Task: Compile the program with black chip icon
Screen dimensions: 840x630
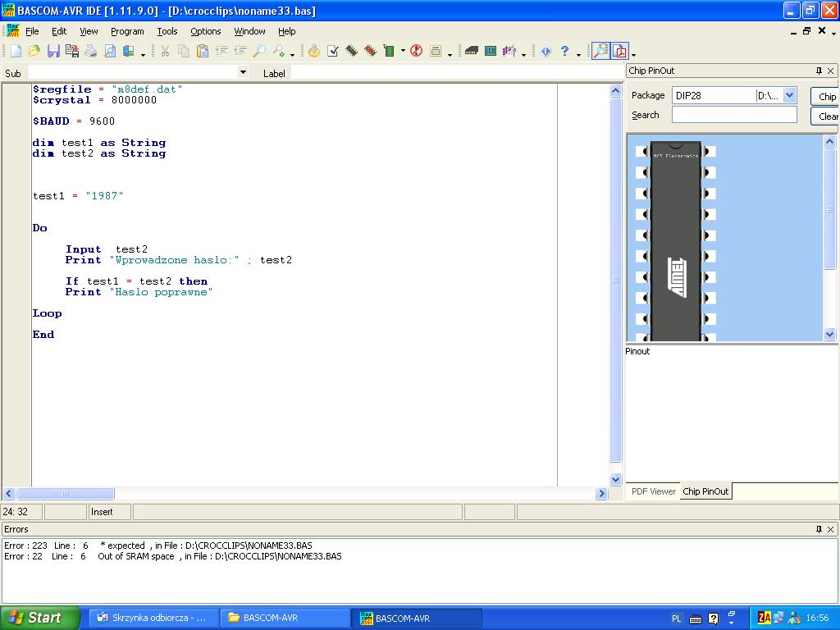Action: pyautogui.click(x=351, y=51)
